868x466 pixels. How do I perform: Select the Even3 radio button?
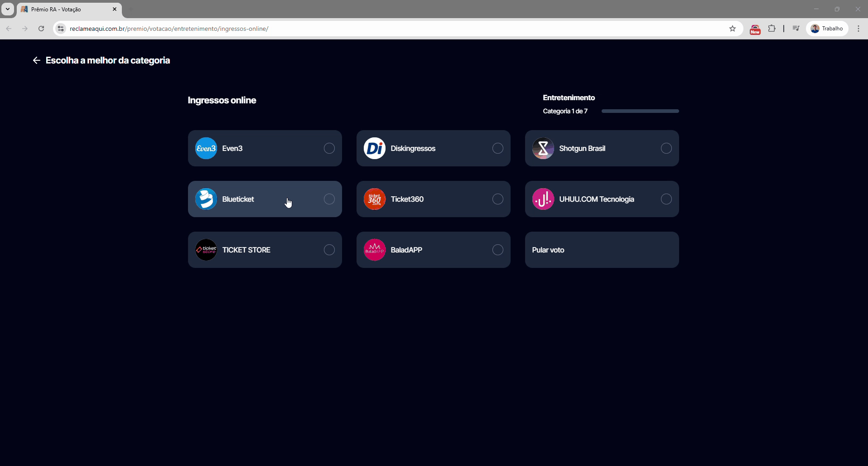coord(329,148)
